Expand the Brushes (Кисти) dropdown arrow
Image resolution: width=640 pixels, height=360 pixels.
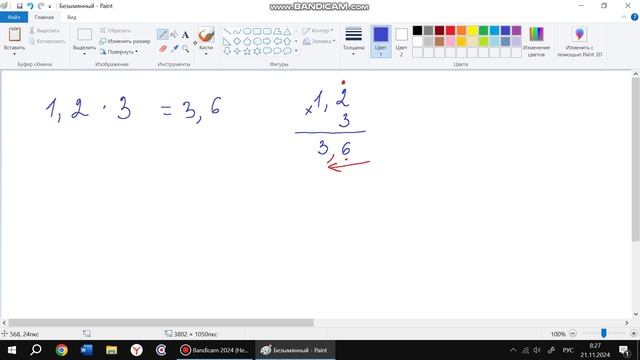[x=206, y=54]
